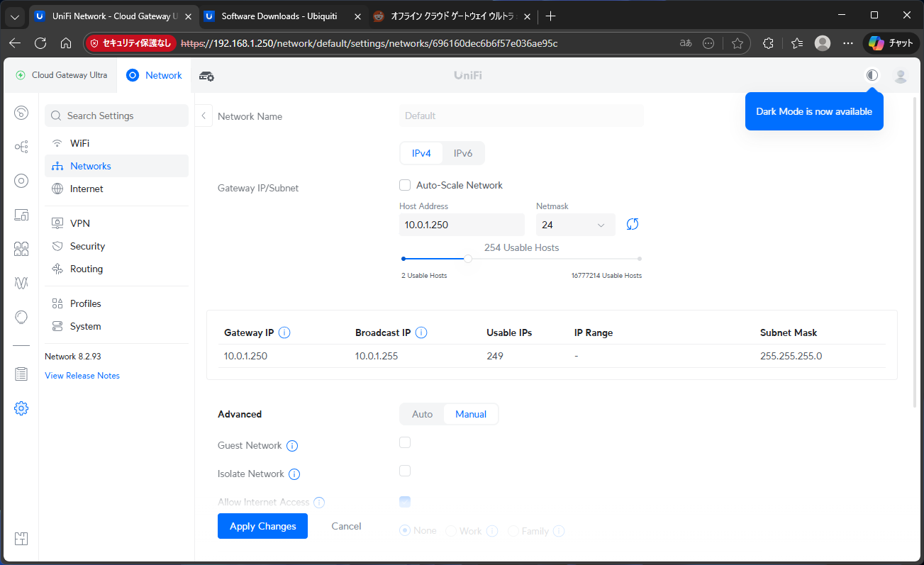Click the refresh icon beside Netmask
This screenshot has width=924, height=565.
pyautogui.click(x=633, y=225)
